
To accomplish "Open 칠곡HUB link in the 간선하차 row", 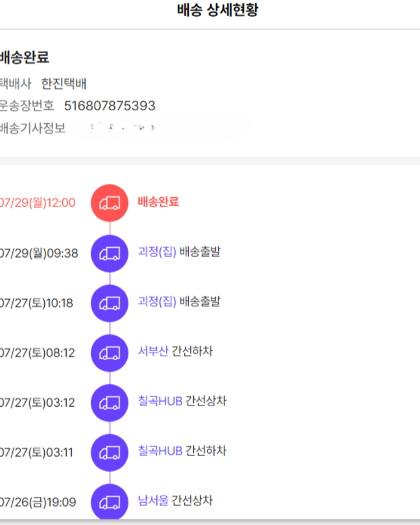I will click(160, 451).
